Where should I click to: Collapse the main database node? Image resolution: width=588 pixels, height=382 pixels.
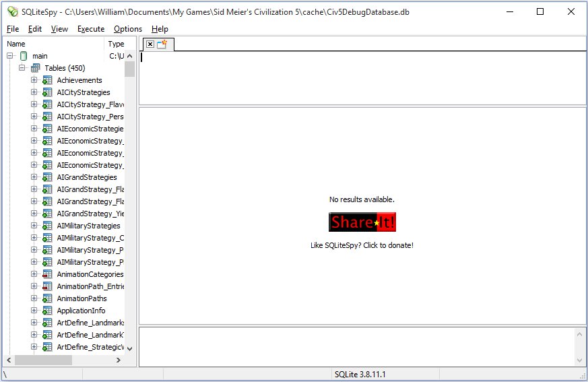coord(10,55)
